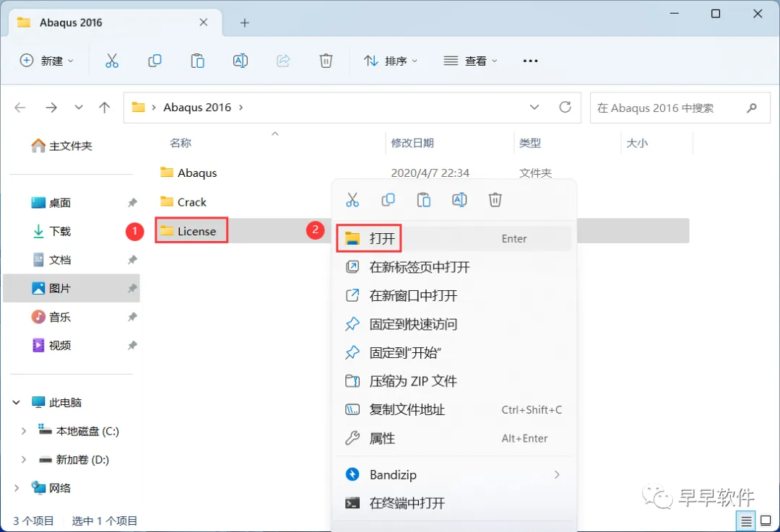Click the Rename icon in the context menu
The height and width of the screenshot is (532, 780).
[459, 200]
